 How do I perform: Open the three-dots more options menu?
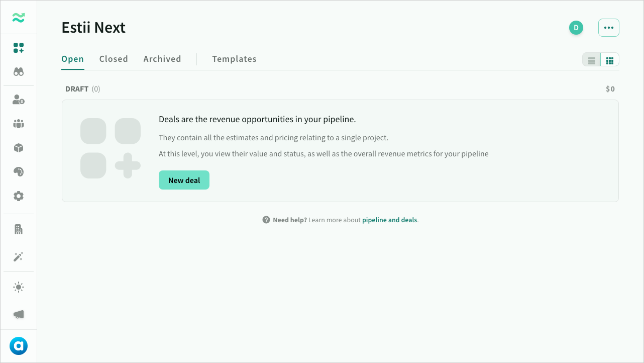click(609, 28)
